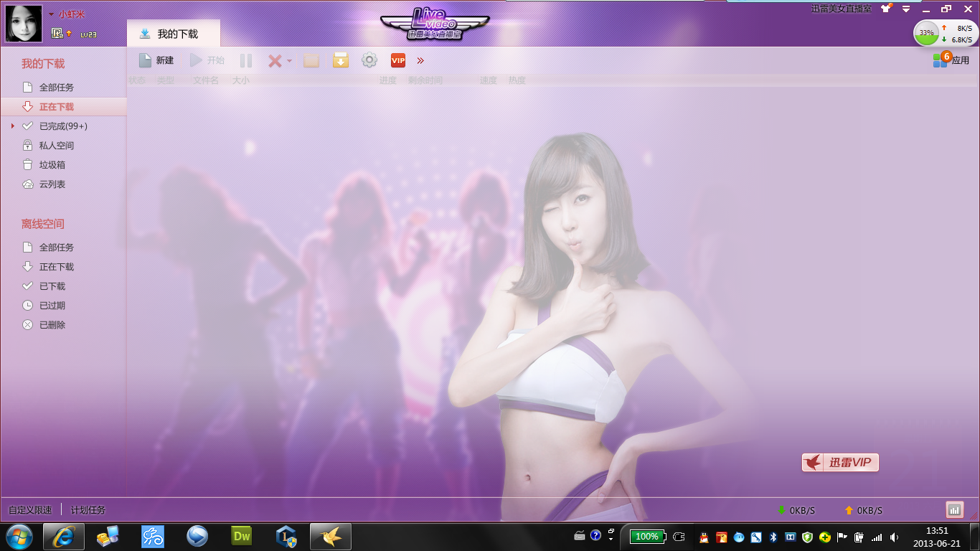Select the 我的下载 tab

coord(173,34)
